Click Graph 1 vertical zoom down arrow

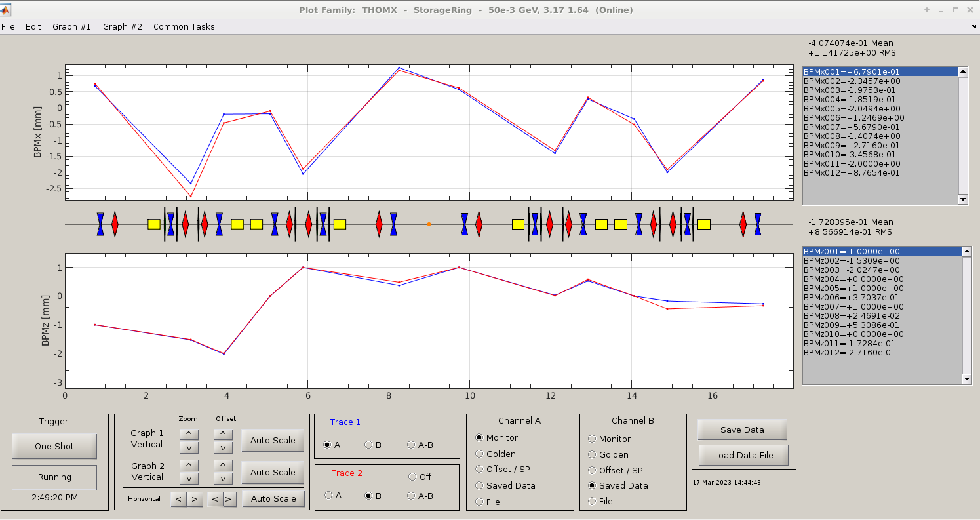[188, 448]
